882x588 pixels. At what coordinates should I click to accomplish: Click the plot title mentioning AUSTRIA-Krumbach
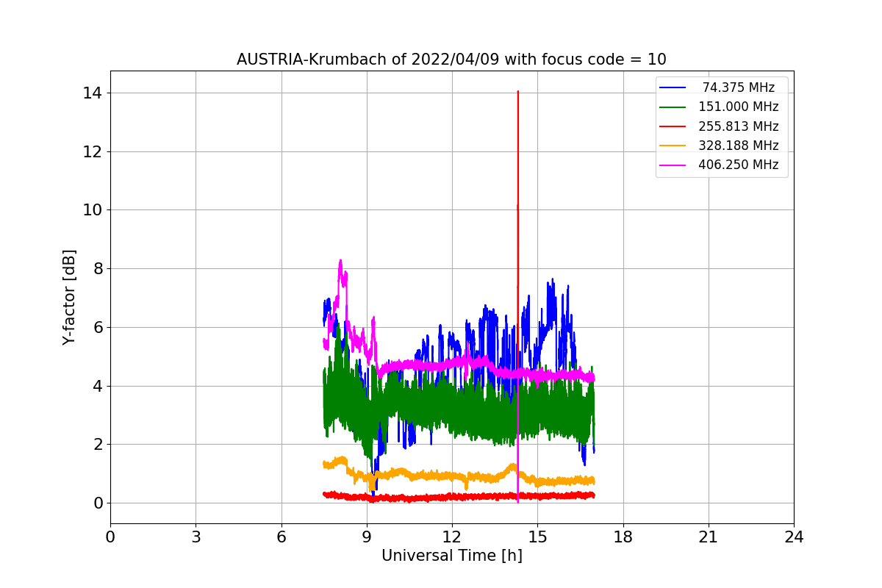pyautogui.click(x=451, y=60)
